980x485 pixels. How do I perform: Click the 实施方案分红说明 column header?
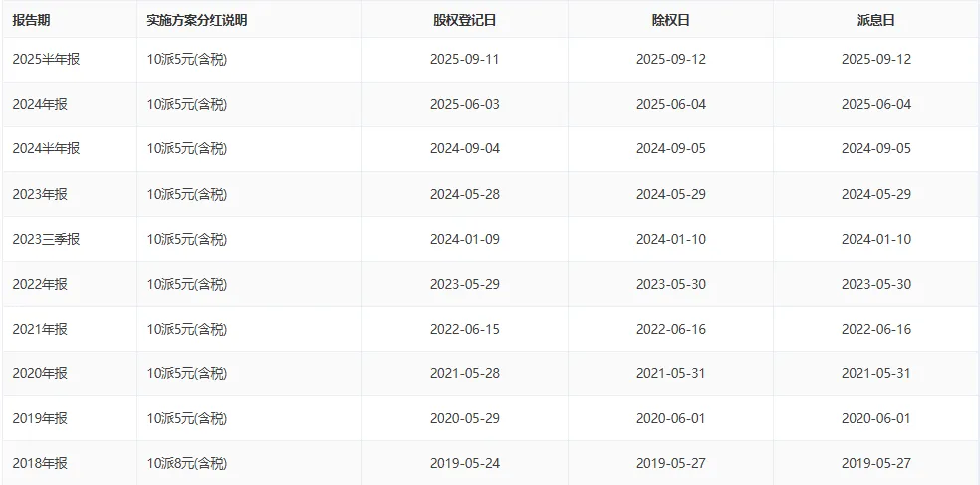196,20
